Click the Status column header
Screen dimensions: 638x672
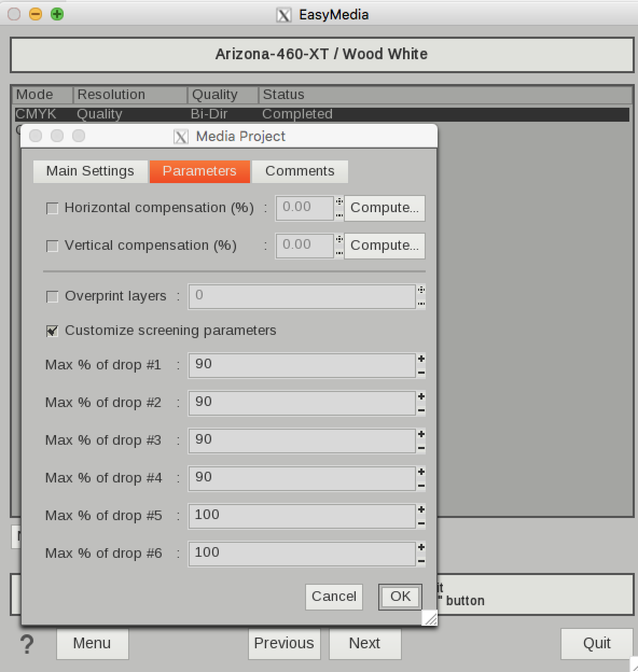coord(445,95)
